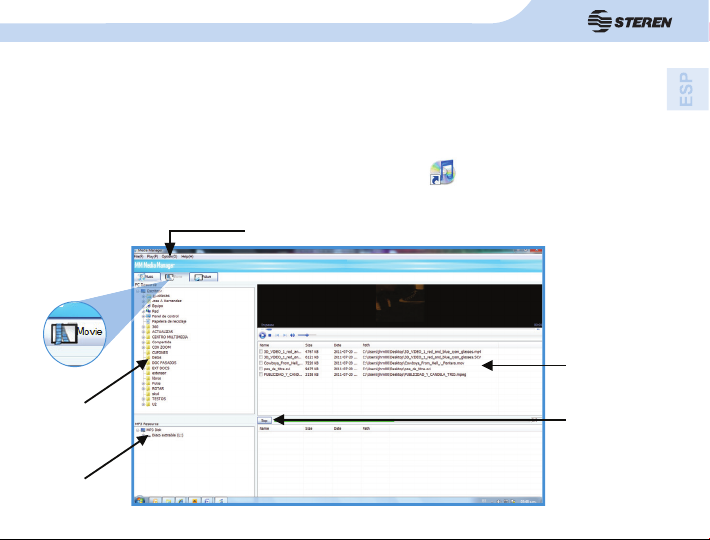Expand the Bibliotecas tree node
This screenshot has height=540, width=710.
[x=144, y=296]
